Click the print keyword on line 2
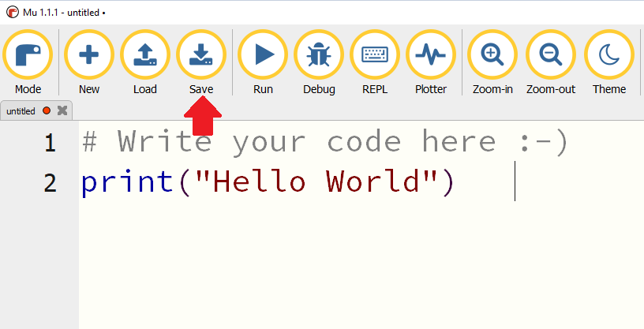Image resolution: width=644 pixels, height=329 pixels. click(127, 183)
